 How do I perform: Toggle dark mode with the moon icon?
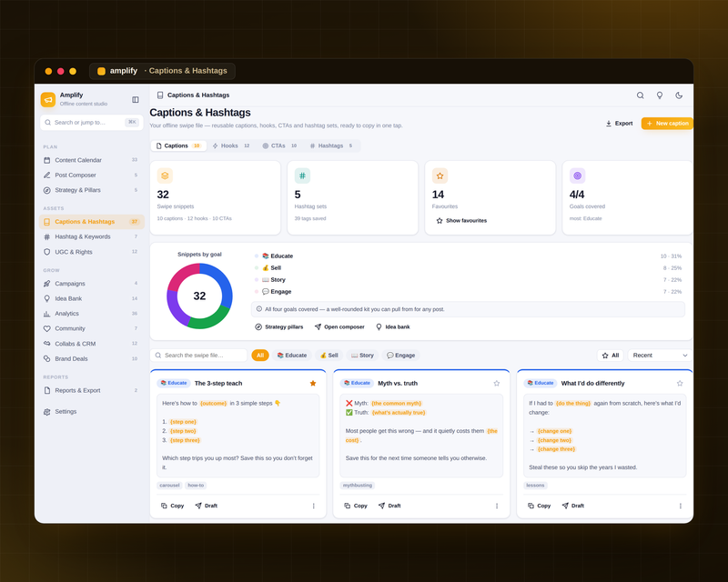(679, 95)
